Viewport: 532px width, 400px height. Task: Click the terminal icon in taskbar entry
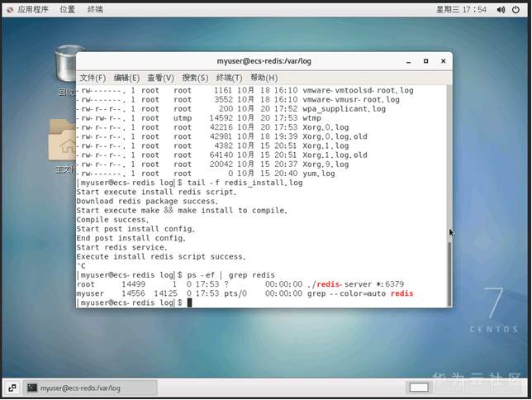click(32, 388)
